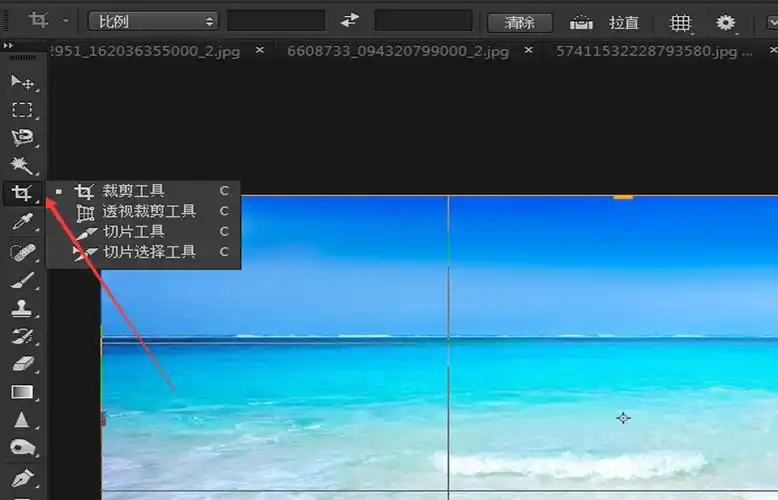Select the Brush tool

[22, 280]
